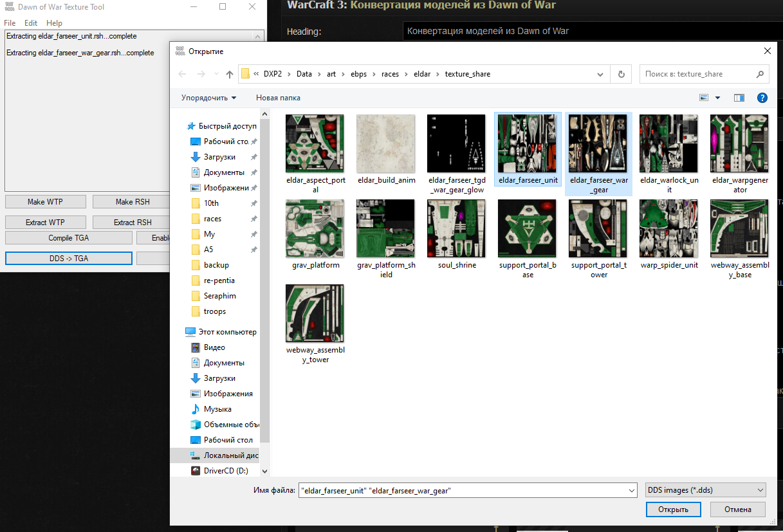The image size is (783, 532).
Task: Expand the view options dropdown arrow
Action: pyautogui.click(x=717, y=98)
